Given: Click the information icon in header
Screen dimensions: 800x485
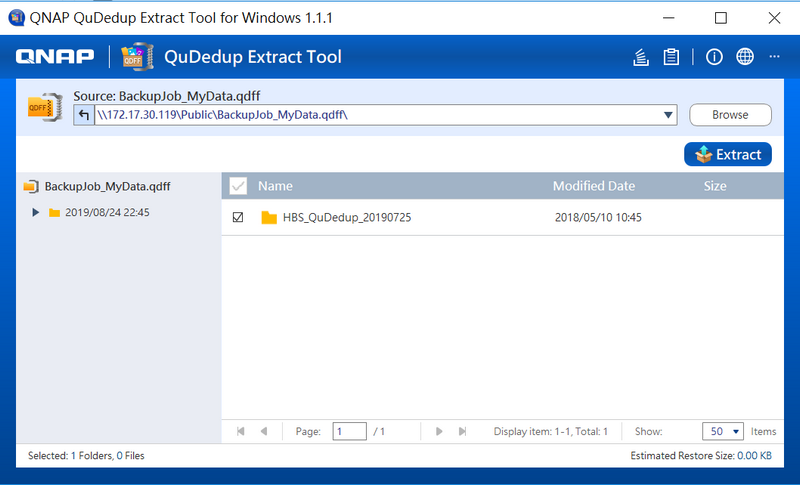Looking at the screenshot, I should pos(714,57).
